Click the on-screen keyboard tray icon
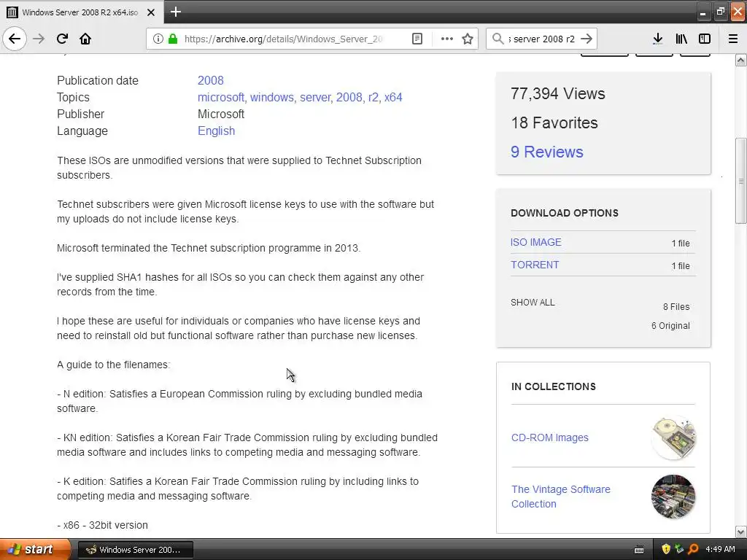This screenshot has height=560, width=747. [639, 550]
